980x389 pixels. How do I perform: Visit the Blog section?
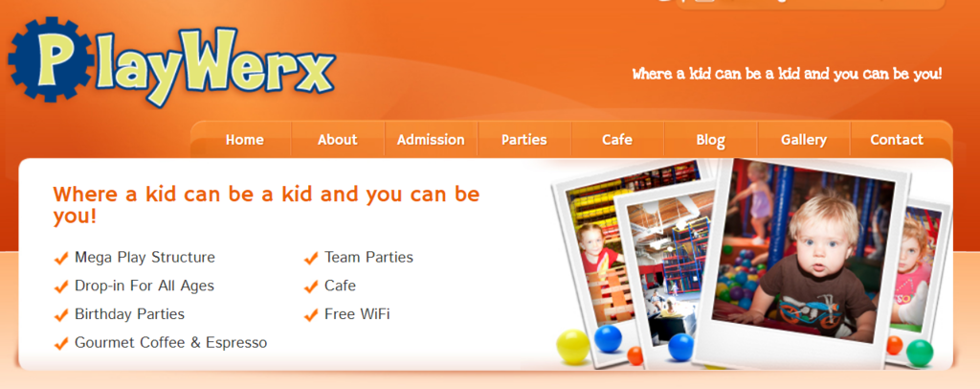click(x=711, y=140)
